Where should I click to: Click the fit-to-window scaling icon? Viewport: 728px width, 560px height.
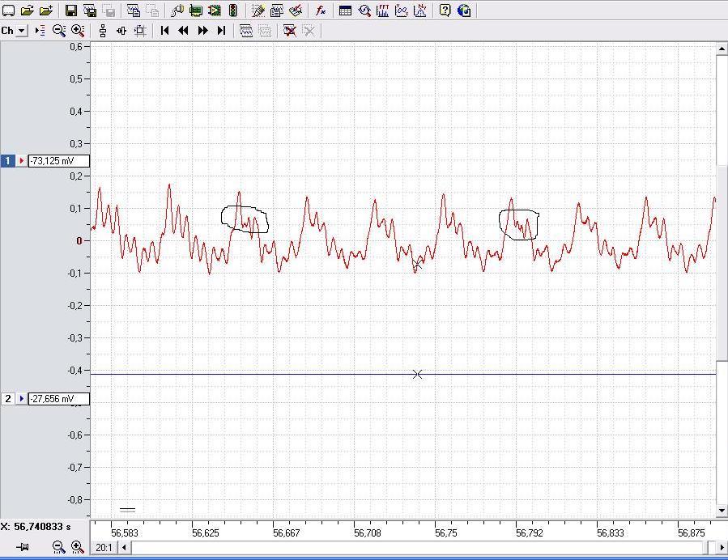tap(140, 31)
